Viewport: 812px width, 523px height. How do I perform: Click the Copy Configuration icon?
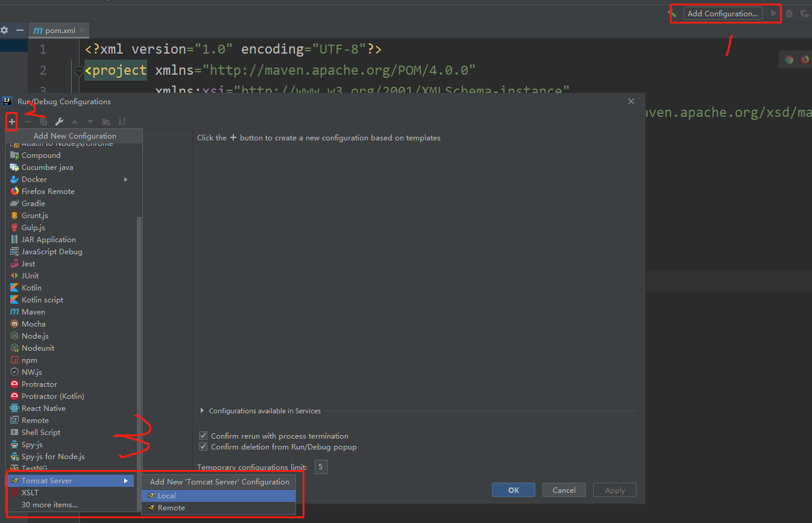(x=43, y=122)
